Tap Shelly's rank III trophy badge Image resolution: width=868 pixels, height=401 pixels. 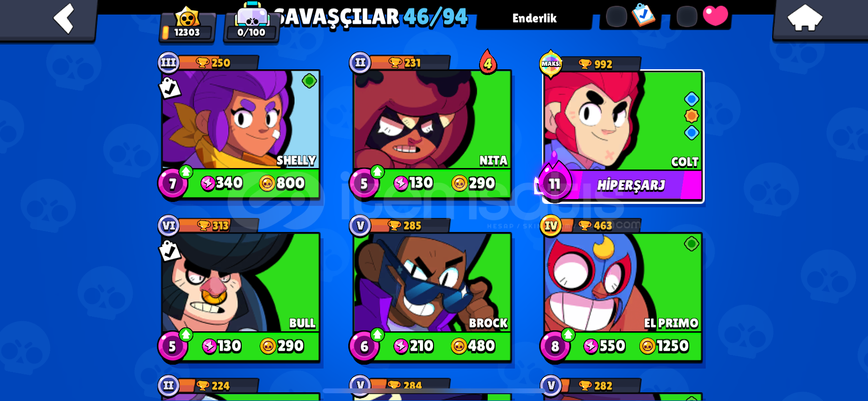coord(169,62)
